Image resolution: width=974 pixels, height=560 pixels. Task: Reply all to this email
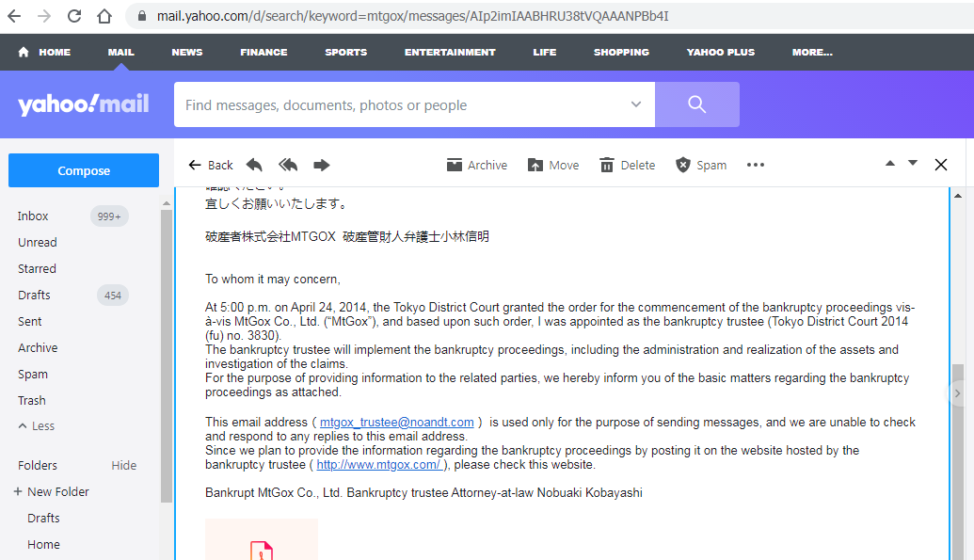coord(288,165)
